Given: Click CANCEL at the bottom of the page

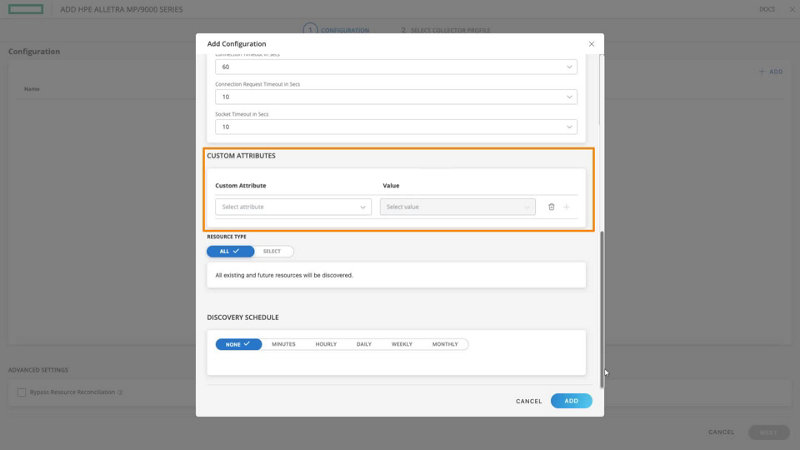Looking at the screenshot, I should coord(721,432).
